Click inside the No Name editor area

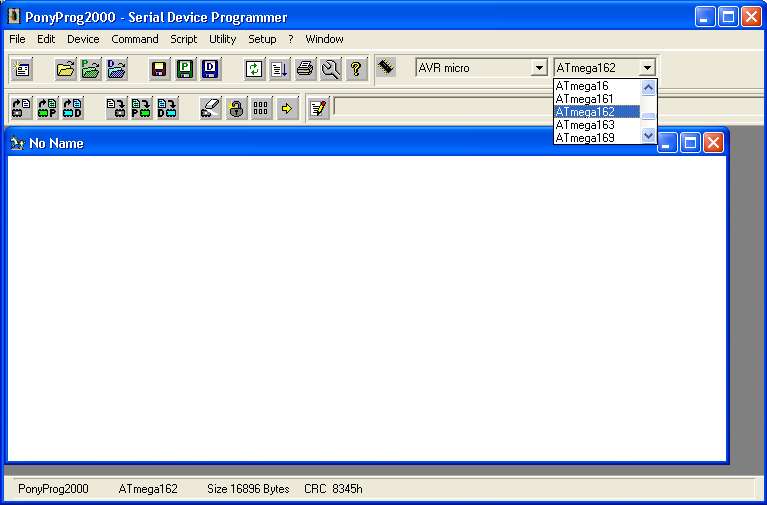click(366, 308)
